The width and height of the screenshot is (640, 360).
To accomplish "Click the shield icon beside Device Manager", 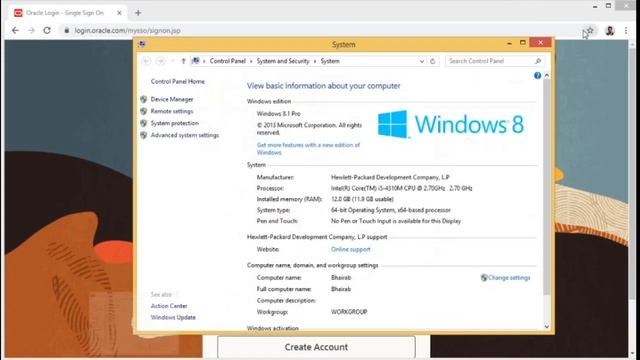I will pyautogui.click(x=143, y=99).
